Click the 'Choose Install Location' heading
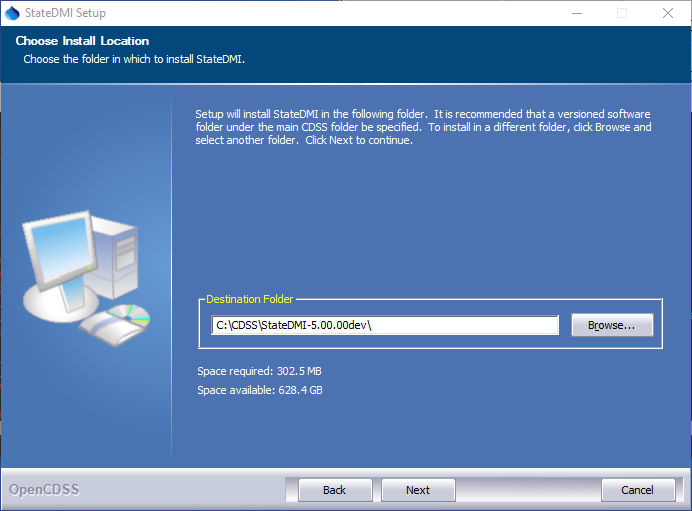 [x=82, y=41]
